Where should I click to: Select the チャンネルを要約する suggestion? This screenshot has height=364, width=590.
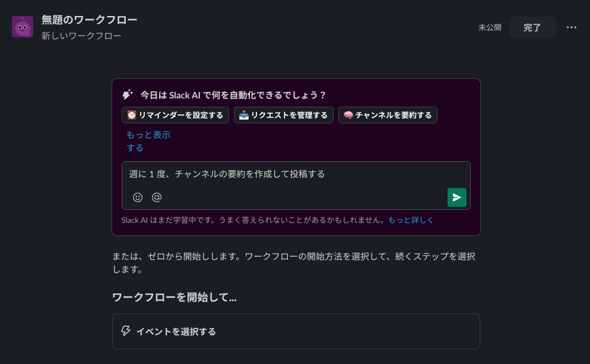388,115
